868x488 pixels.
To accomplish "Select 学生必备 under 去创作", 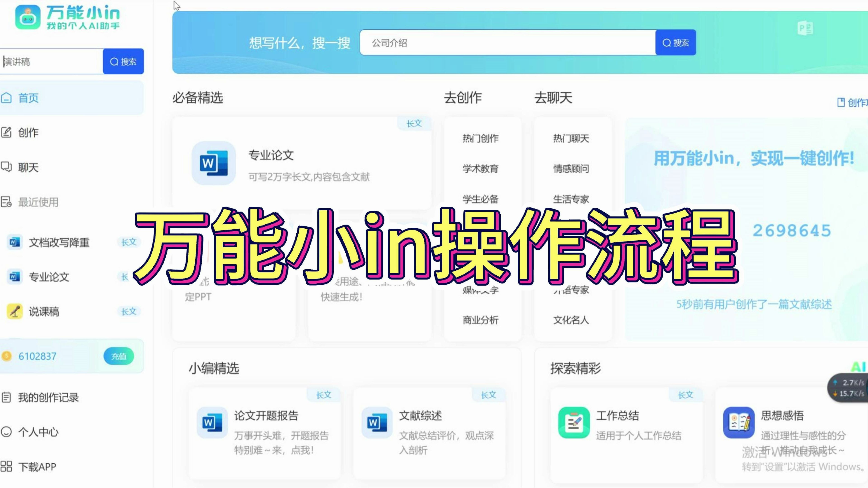I will [481, 199].
